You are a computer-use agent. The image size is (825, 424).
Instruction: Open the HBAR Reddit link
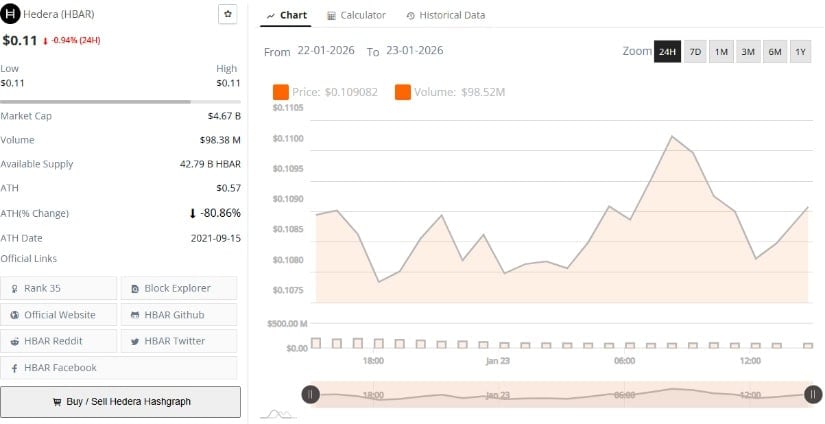(59, 341)
